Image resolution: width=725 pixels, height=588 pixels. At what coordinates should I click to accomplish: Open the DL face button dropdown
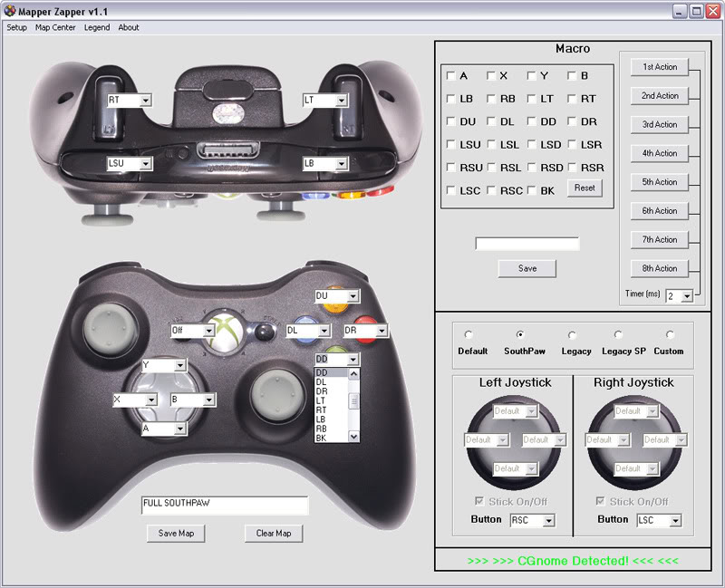324,331
